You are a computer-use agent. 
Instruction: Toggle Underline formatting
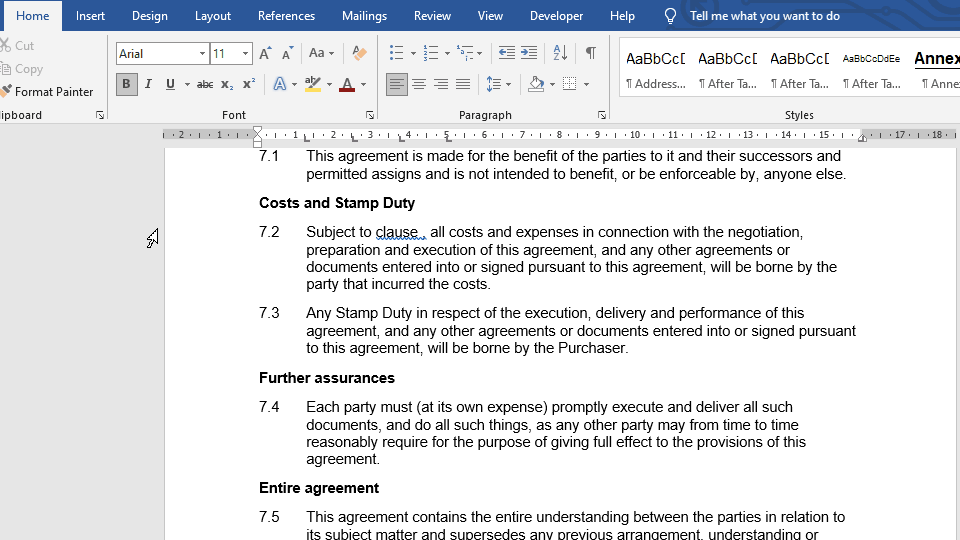[170, 84]
